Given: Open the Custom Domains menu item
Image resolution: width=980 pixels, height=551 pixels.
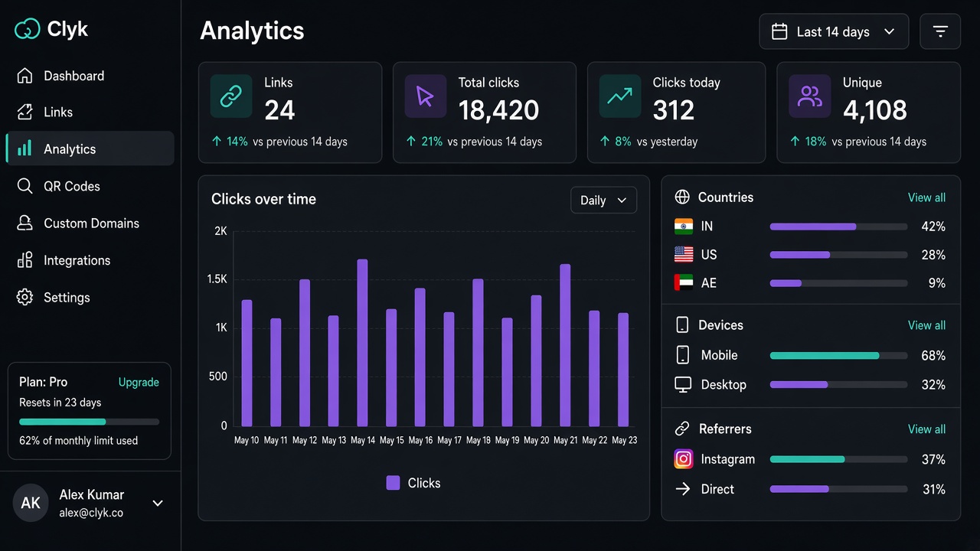Looking at the screenshot, I should (x=90, y=223).
